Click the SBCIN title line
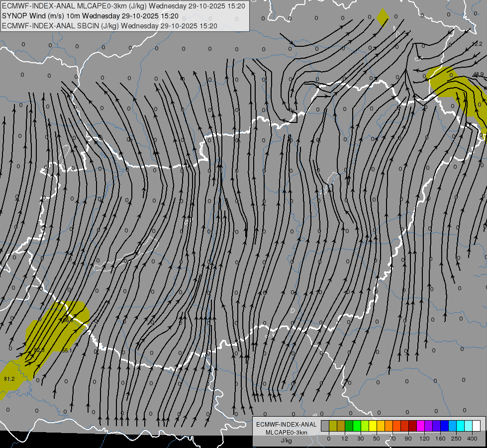This screenshot has height=448, width=487. click(109, 26)
